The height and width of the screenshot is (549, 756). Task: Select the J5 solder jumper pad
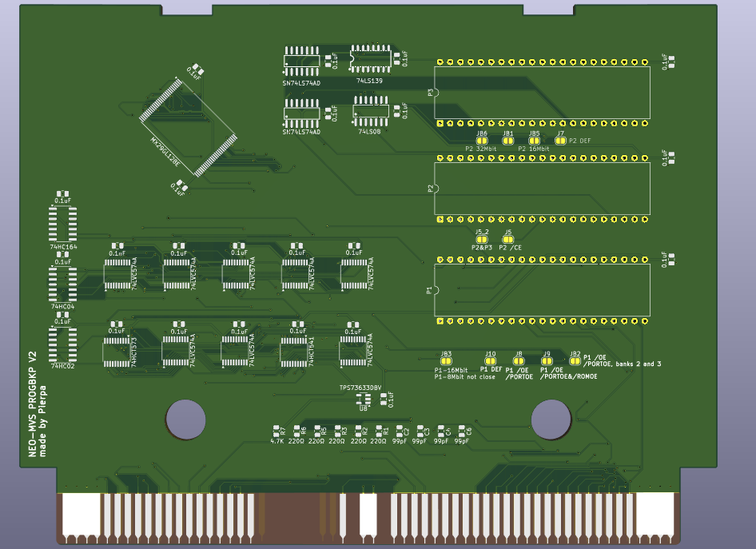[507, 239]
